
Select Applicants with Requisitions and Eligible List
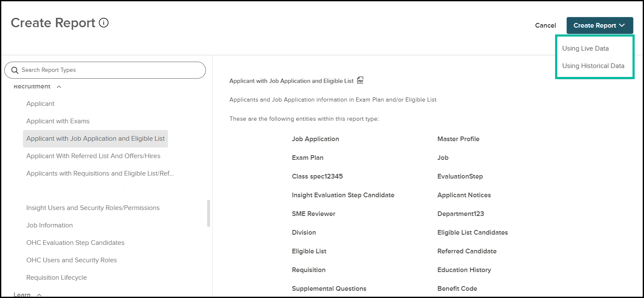point(100,173)
